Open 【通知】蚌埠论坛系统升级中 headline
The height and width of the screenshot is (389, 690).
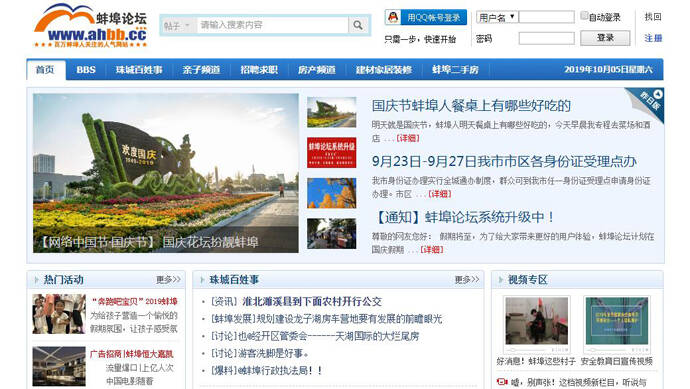click(x=463, y=217)
